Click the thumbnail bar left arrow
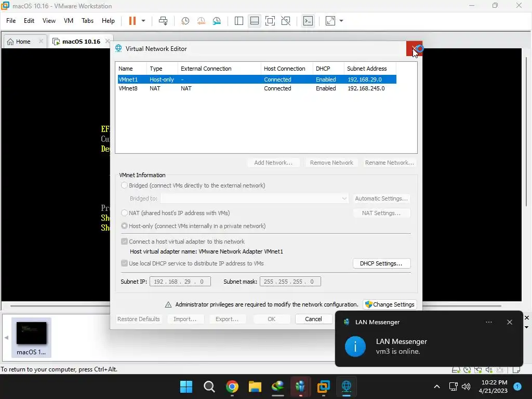This screenshot has width=532, height=399. tap(6, 337)
